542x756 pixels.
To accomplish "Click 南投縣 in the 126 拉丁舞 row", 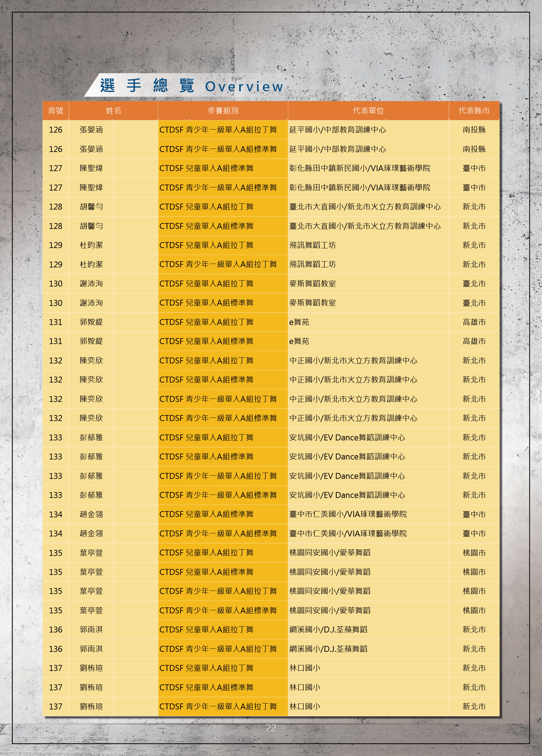I will tap(474, 130).
